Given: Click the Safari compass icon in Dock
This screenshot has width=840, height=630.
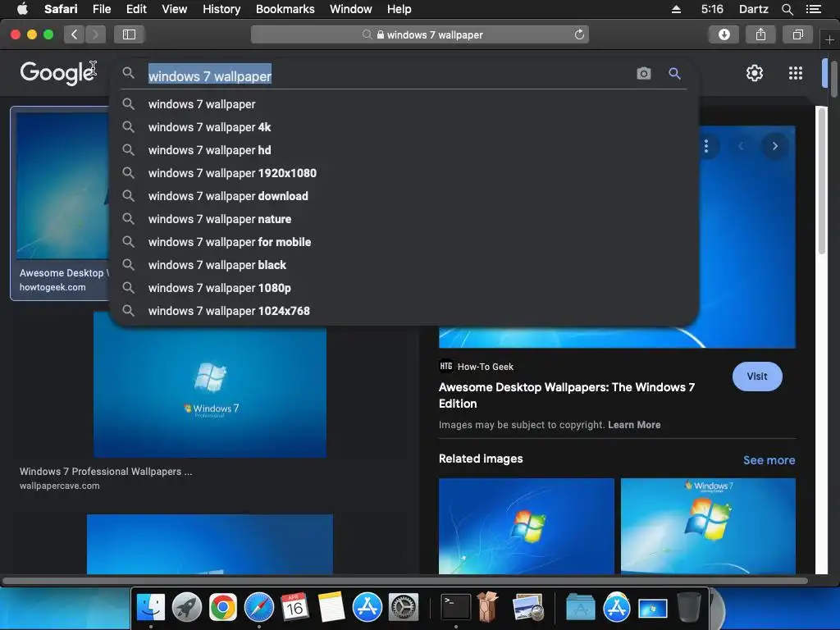Looking at the screenshot, I should coord(258,607).
